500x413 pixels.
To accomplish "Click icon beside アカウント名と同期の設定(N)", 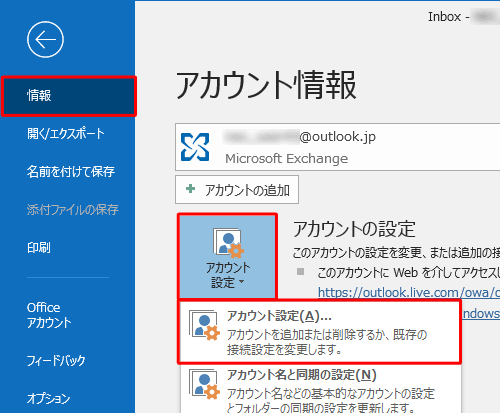I will pyautogui.click(x=204, y=384).
